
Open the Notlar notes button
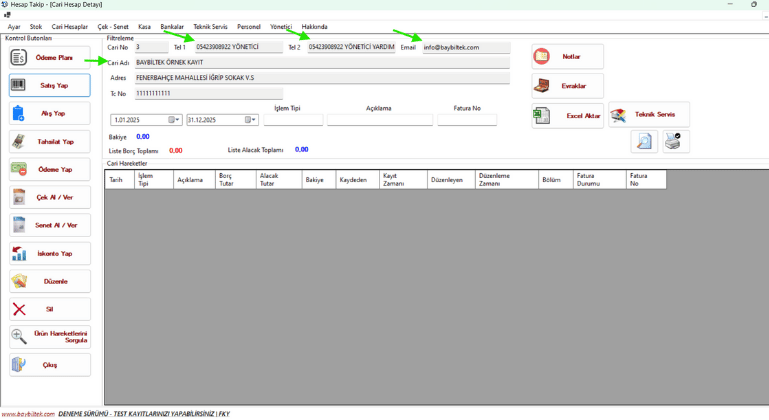click(567, 57)
